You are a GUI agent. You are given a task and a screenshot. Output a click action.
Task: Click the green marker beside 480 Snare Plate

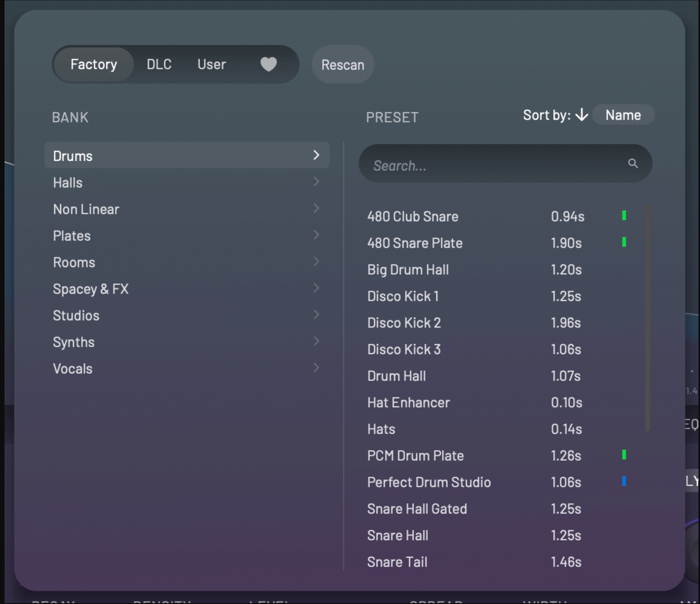624,242
